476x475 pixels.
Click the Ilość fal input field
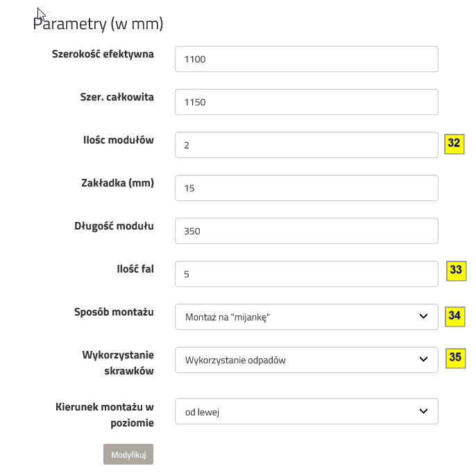tap(306, 274)
